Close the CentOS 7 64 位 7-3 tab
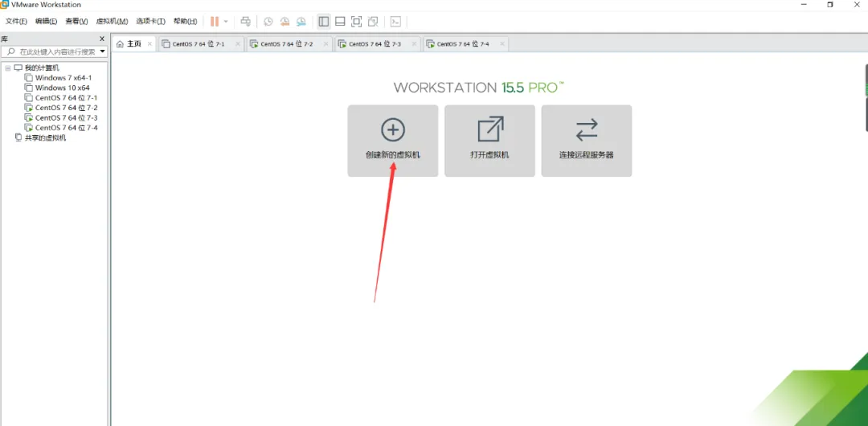Screen dimensions: 868x426 coord(414,43)
